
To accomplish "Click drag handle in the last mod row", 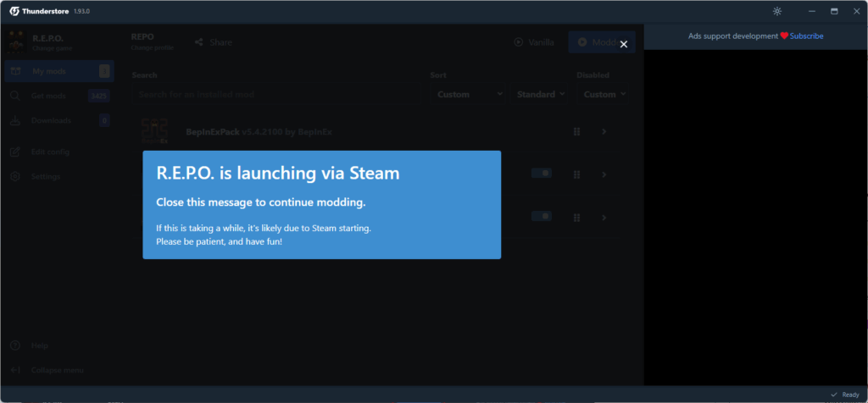I will (576, 218).
